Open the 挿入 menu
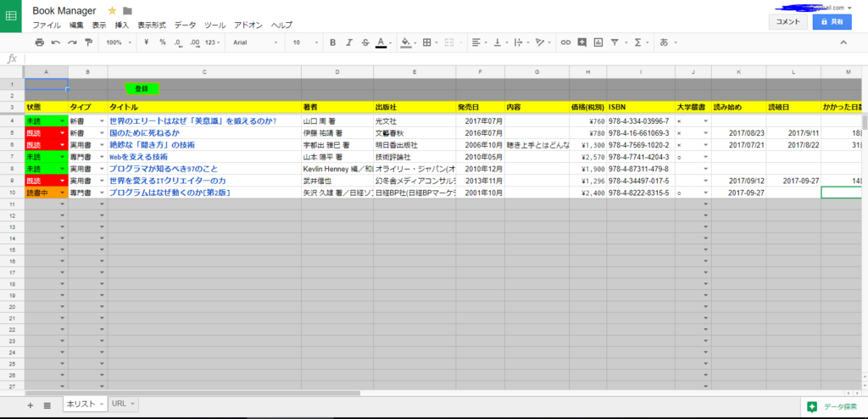Image resolution: width=868 pixels, height=419 pixels. pyautogui.click(x=122, y=25)
